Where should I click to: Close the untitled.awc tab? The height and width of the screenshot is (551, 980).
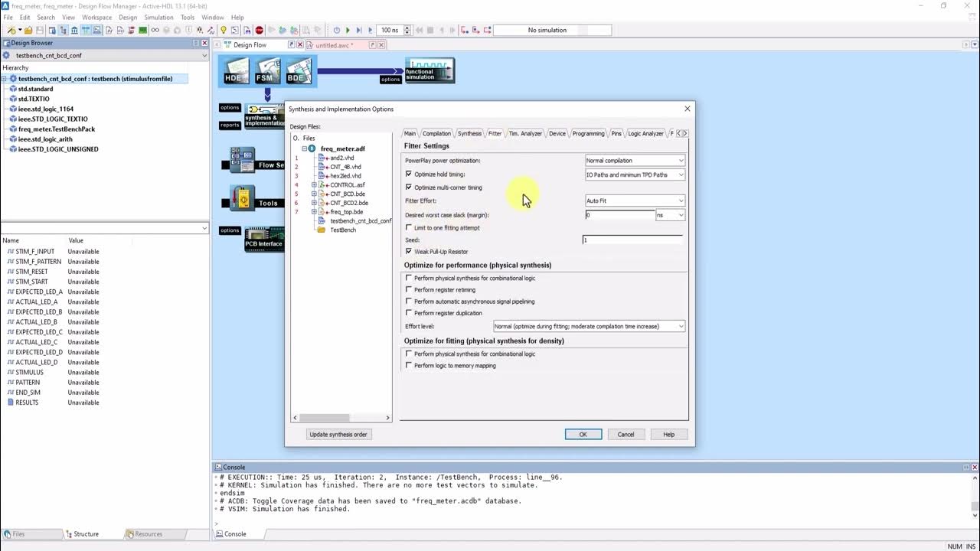383,44
